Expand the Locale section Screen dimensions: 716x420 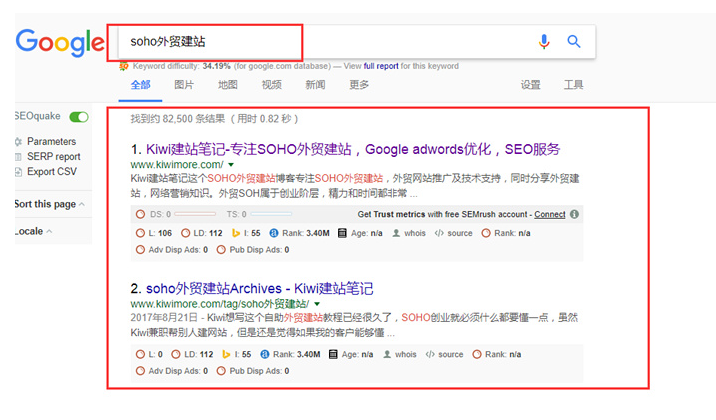tap(33, 231)
